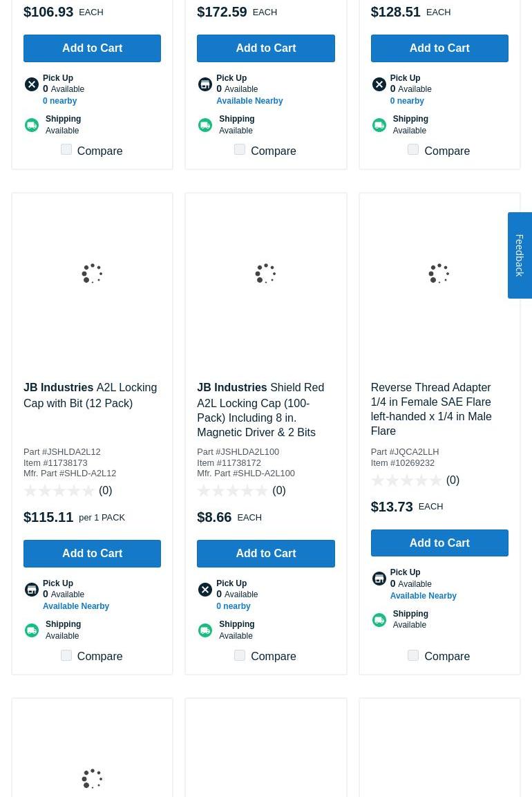Click pickup unavailable icon for $106.93 item
The image size is (532, 797).
pos(32,84)
